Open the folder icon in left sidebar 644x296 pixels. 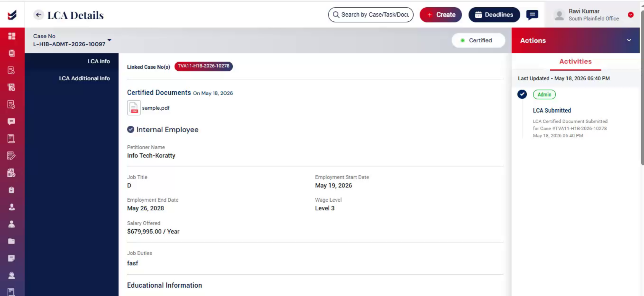[11, 241]
